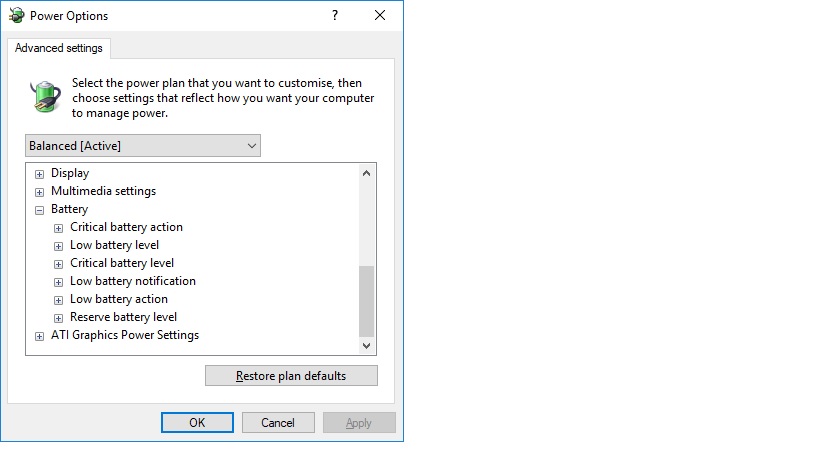819x460 pixels.
Task: Expand Low battery level plus icon
Action: [x=58, y=246]
